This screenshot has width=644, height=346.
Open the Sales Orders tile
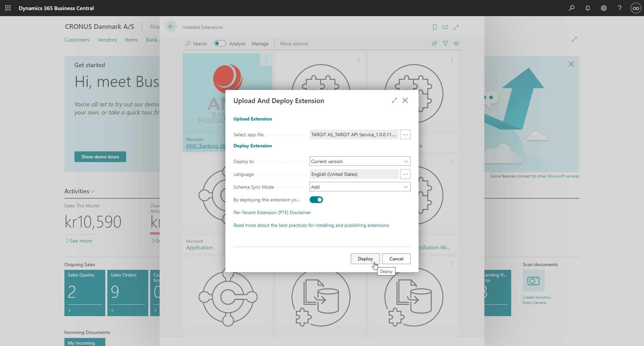pos(128,293)
